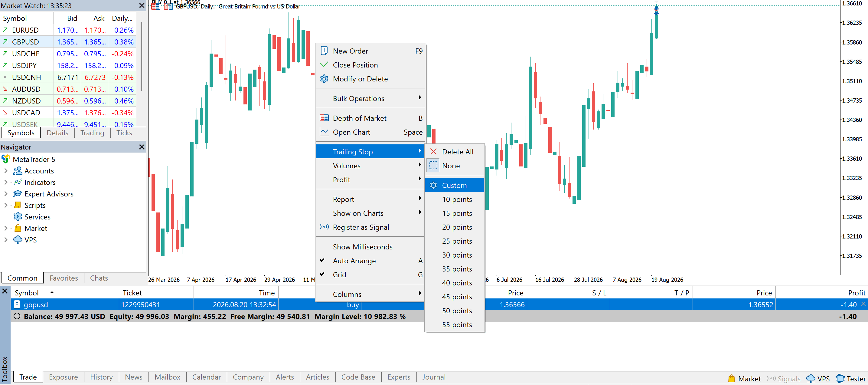This screenshot has height=385, width=868.
Task: Expand the Market tree node
Action: click(x=6, y=228)
